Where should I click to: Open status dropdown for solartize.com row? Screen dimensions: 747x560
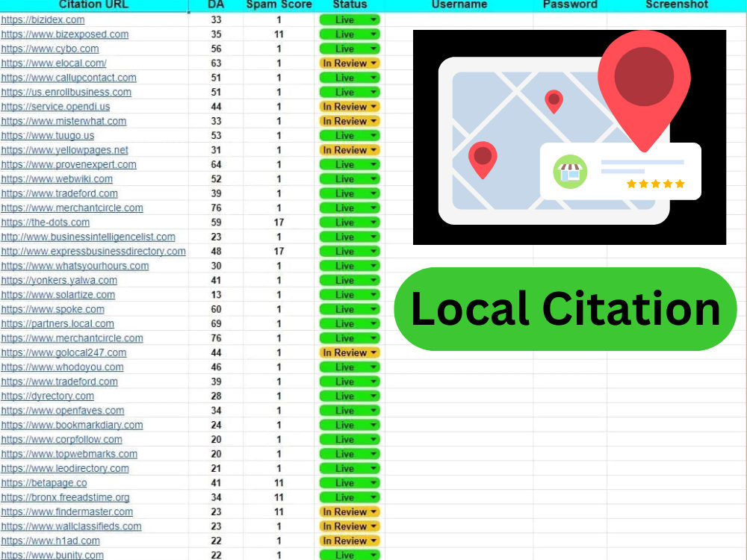[374, 295]
